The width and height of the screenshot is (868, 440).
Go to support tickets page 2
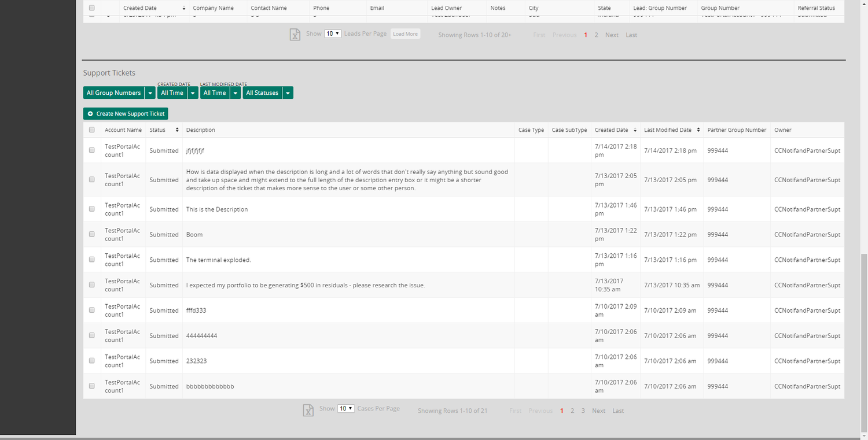click(x=572, y=411)
